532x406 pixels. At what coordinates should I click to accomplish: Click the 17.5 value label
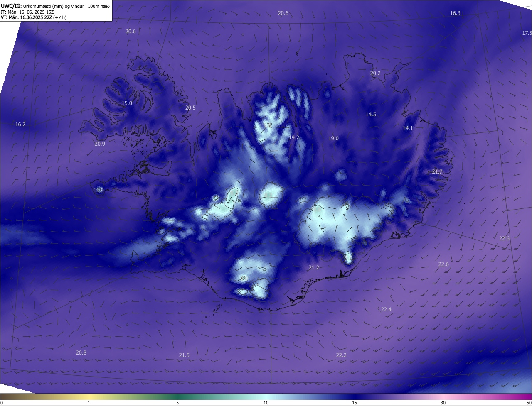point(527,33)
